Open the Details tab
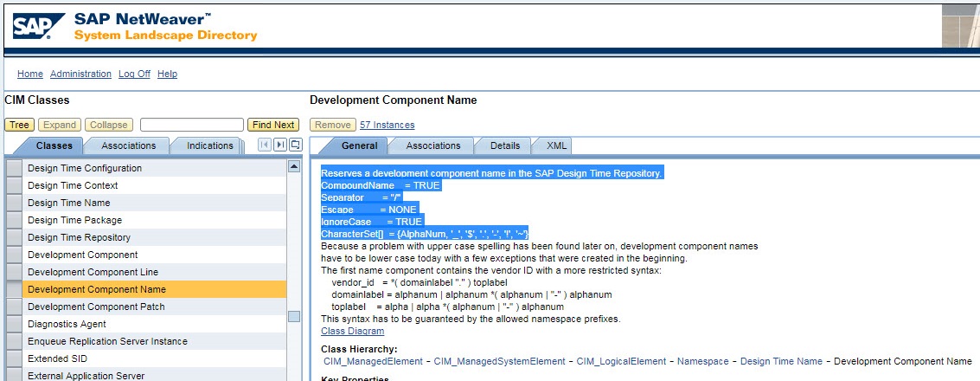 [x=505, y=145]
